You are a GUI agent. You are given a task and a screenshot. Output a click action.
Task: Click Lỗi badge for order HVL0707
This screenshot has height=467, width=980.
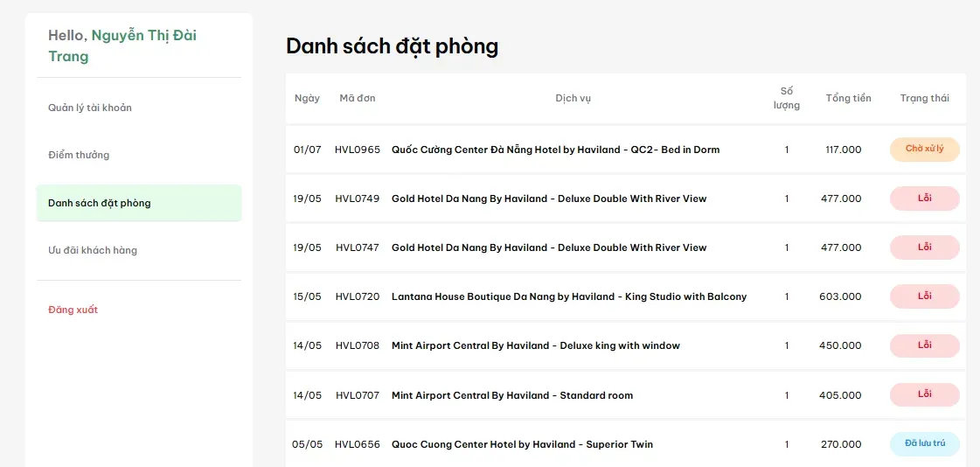(924, 394)
